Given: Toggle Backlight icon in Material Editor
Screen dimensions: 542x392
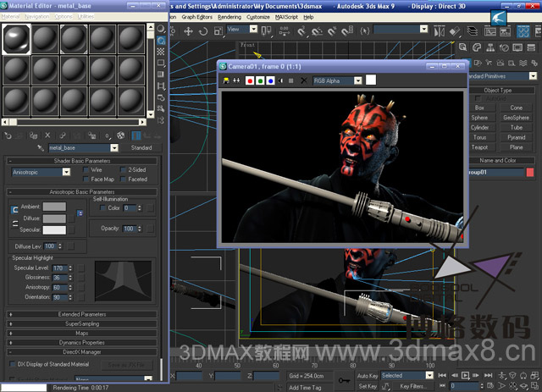Looking at the screenshot, I should [162, 39].
